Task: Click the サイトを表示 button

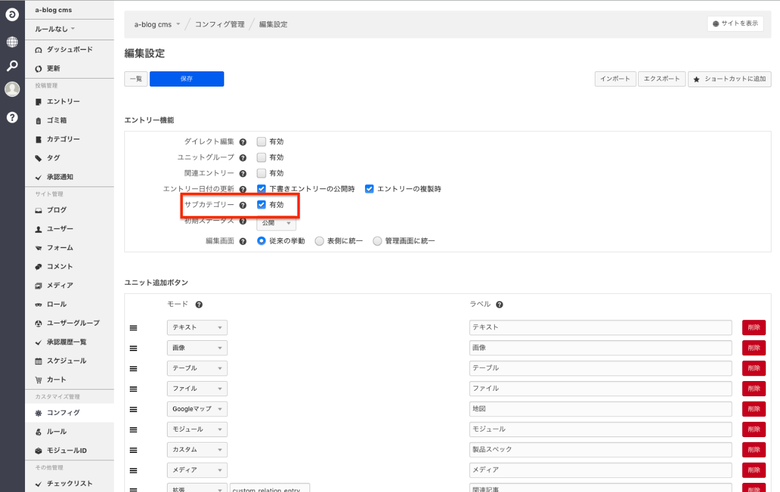Action: 735,23
